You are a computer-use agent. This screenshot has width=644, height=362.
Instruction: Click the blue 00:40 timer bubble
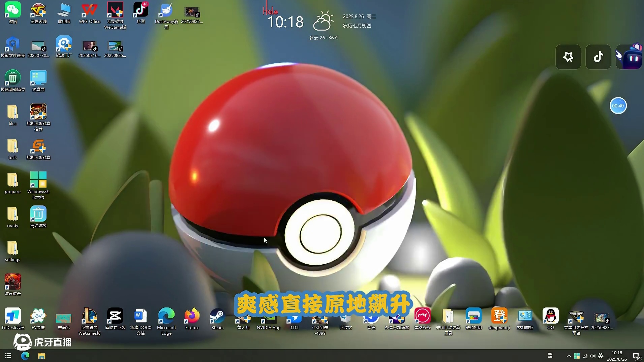tap(618, 106)
